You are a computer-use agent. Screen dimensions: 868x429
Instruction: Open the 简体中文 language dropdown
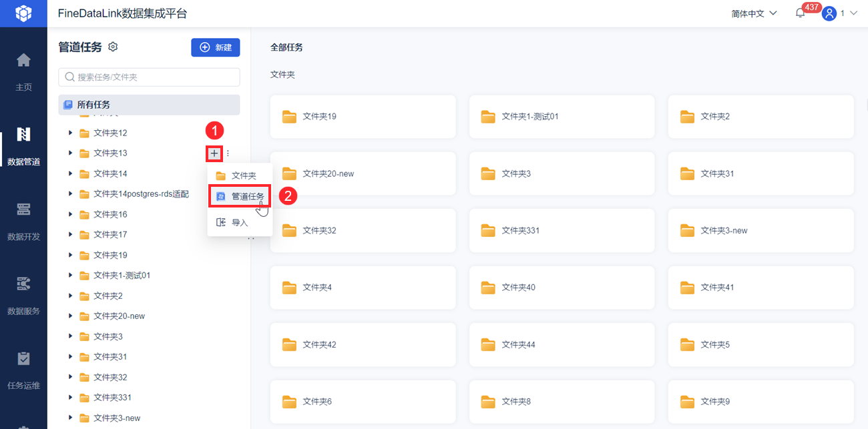pyautogui.click(x=754, y=13)
